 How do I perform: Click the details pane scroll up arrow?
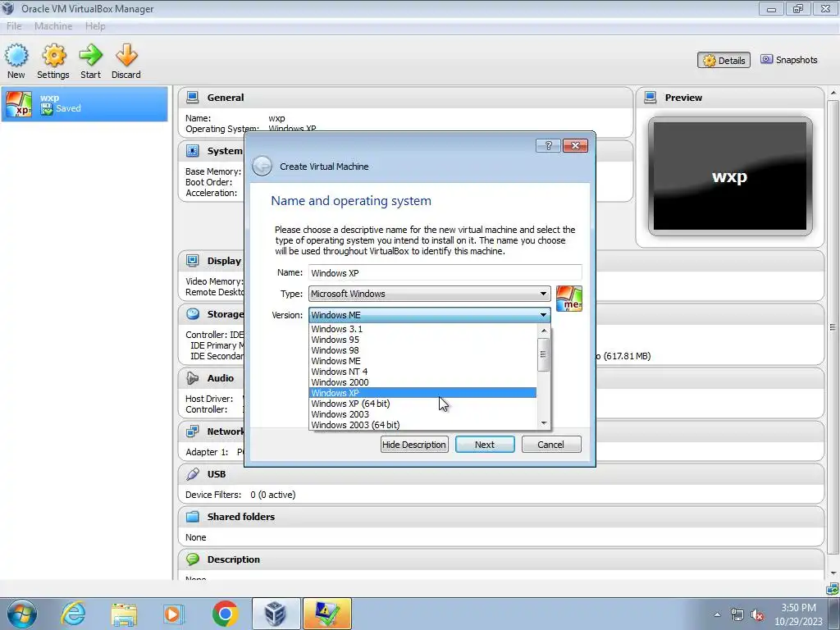[x=833, y=94]
